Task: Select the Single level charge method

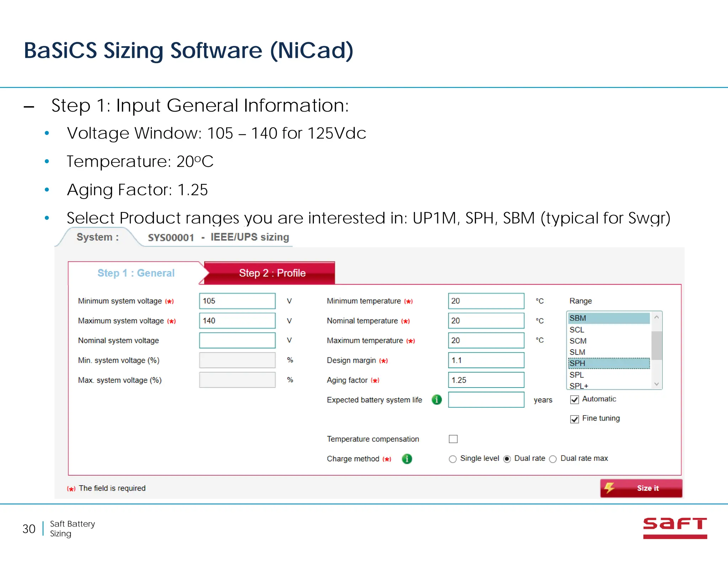Action: 453,459
